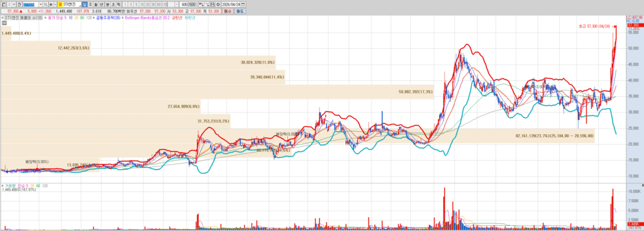Choose the 120 interval button
This screenshot has width=644, height=231.
pos(164,4)
